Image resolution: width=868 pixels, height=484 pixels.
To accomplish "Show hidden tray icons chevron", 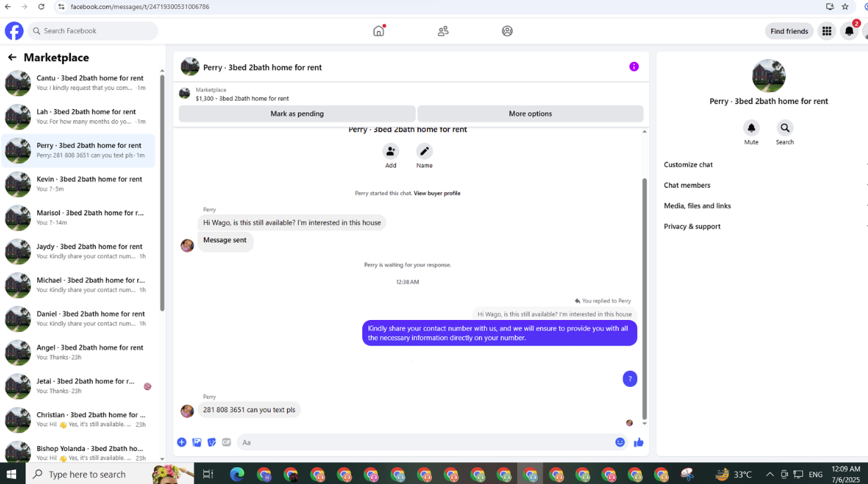I will [770, 474].
